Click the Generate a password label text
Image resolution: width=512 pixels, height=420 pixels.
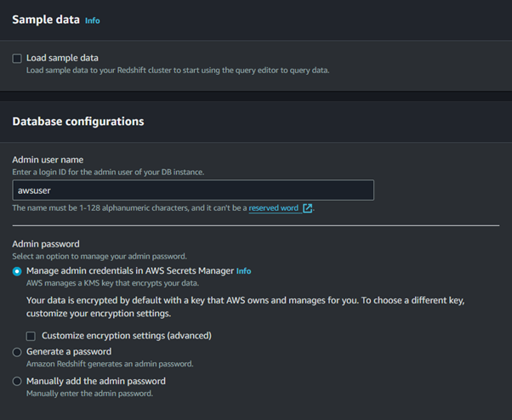pos(69,351)
